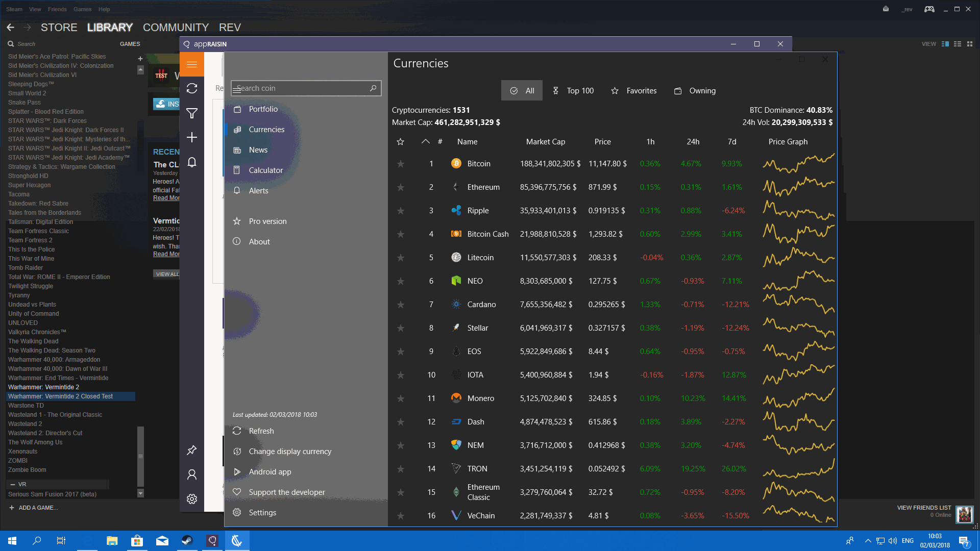
Task: Open the settings gear icon in the sidebar
Action: pos(192,499)
